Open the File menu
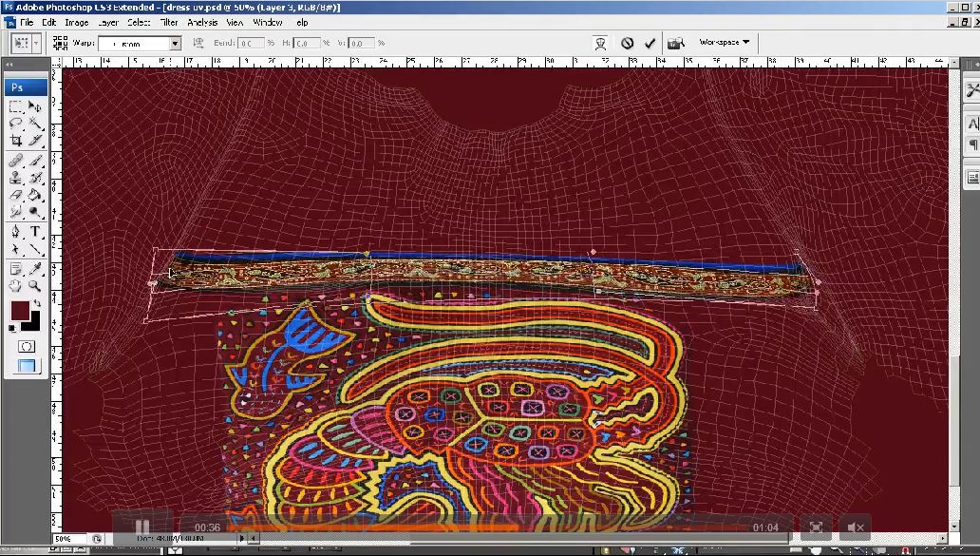This screenshot has width=980, height=556. [27, 23]
